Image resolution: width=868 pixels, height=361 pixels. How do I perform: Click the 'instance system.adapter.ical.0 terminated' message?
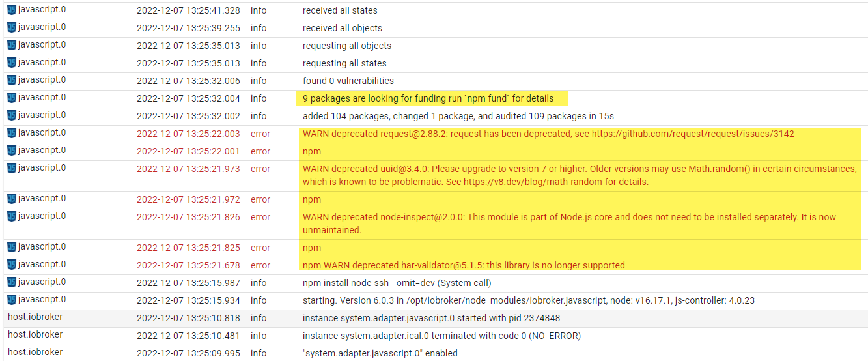[x=441, y=336]
